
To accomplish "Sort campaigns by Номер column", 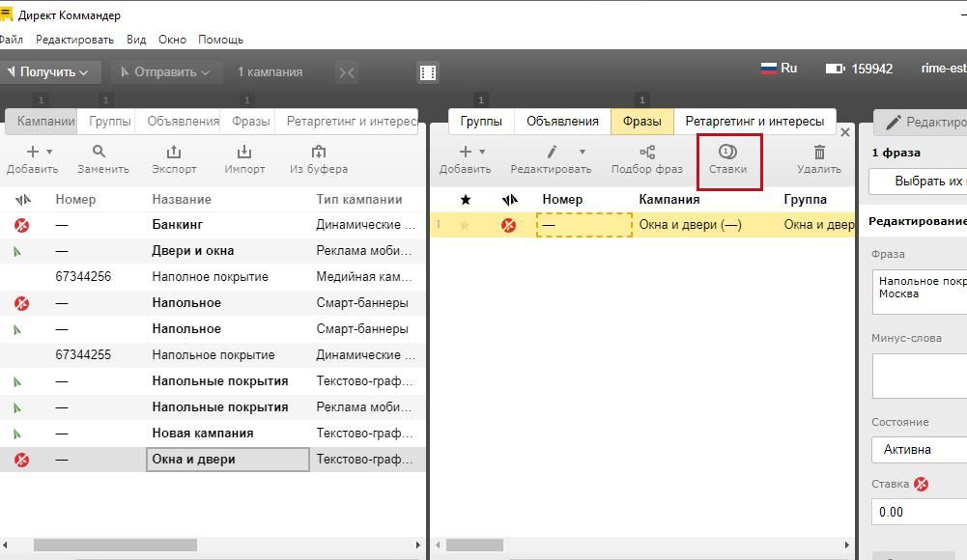I will coord(75,200).
